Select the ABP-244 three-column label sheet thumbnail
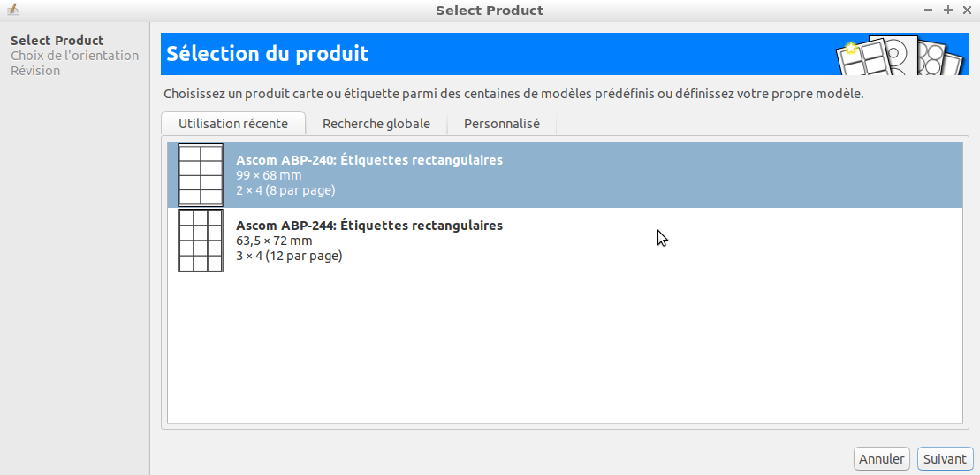980x475 pixels. tap(200, 241)
